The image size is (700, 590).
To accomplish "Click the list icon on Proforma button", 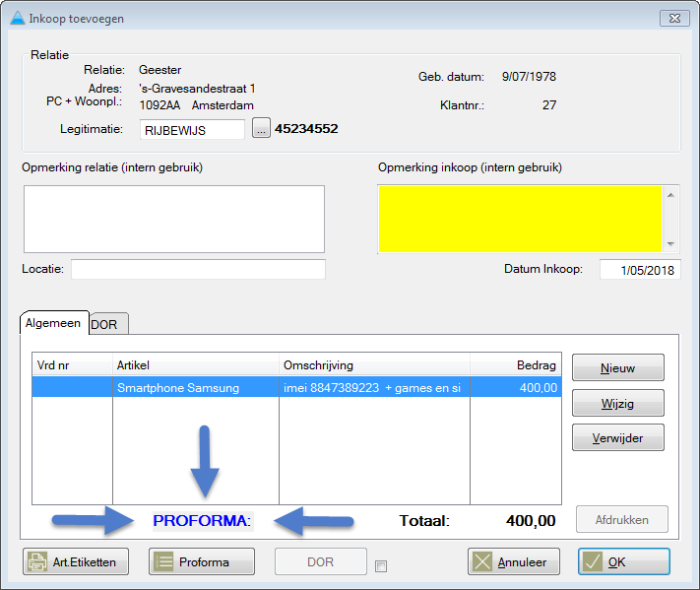I will click(163, 561).
